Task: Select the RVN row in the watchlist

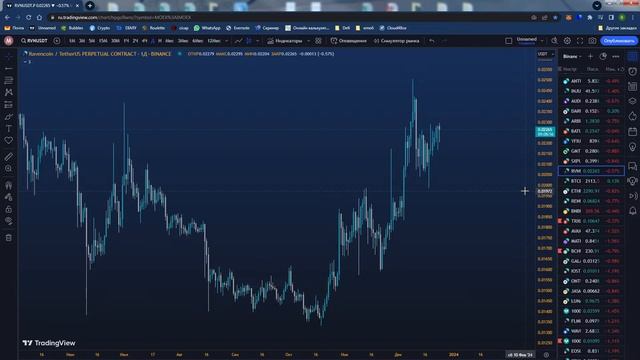Action: click(591, 171)
